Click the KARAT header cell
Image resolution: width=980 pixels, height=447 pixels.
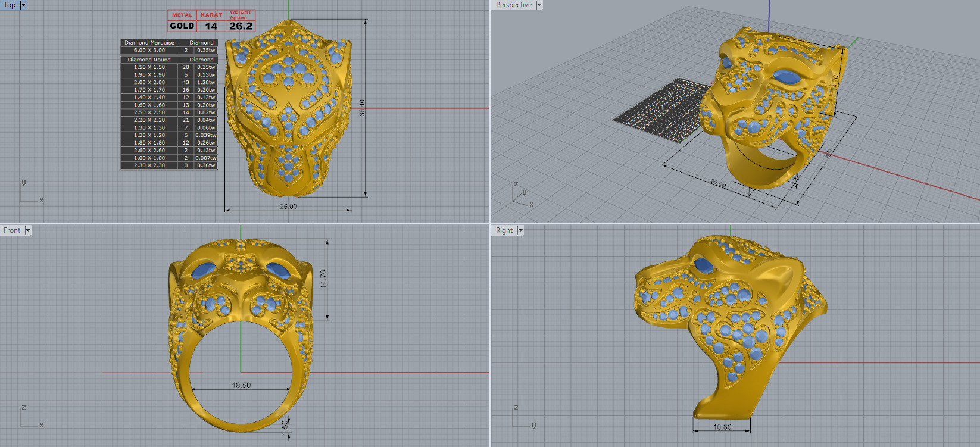[x=211, y=15]
